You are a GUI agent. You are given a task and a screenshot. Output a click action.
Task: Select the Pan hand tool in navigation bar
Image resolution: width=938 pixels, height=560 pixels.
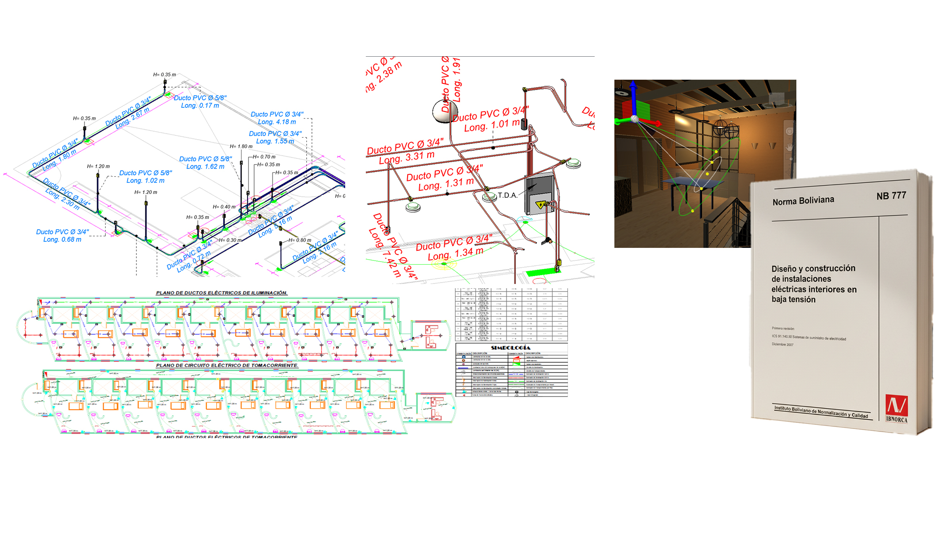click(x=790, y=147)
